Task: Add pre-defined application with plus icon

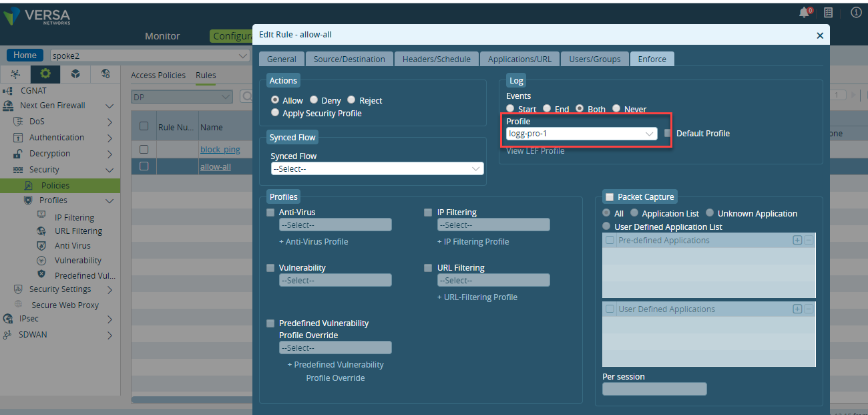Action: click(797, 240)
